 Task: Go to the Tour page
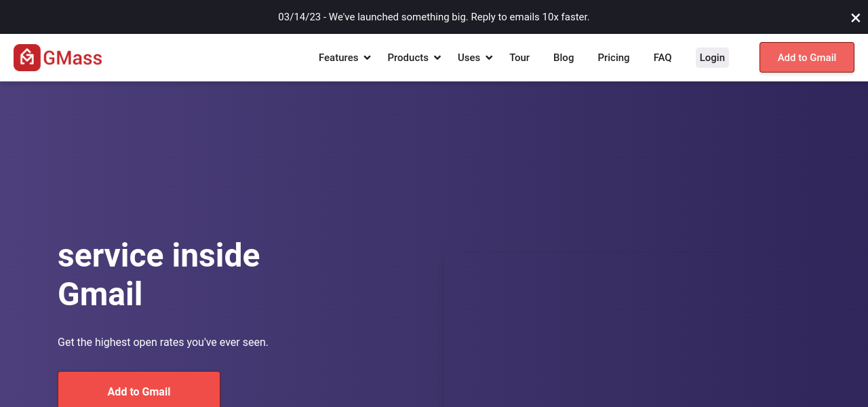click(519, 58)
